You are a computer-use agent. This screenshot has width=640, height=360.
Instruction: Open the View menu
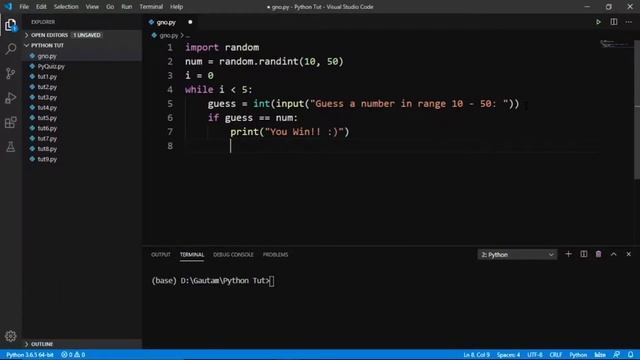pyautogui.click(x=92, y=7)
